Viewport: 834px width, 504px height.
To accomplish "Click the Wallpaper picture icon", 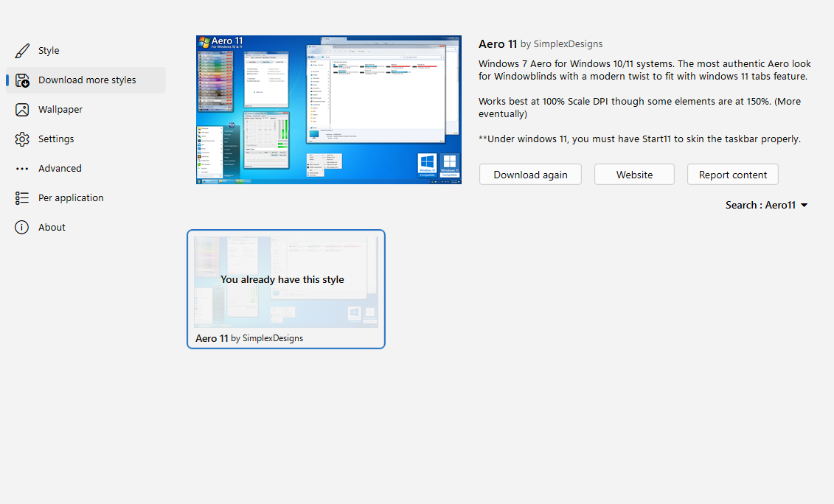I will pos(22,110).
